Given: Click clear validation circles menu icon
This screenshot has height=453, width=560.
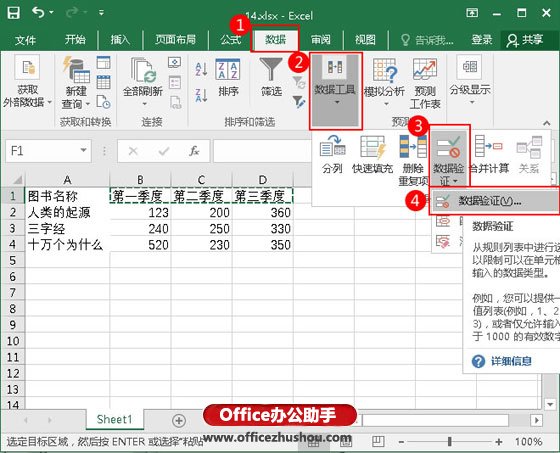Looking at the screenshot, I should pyautogui.click(x=443, y=242).
